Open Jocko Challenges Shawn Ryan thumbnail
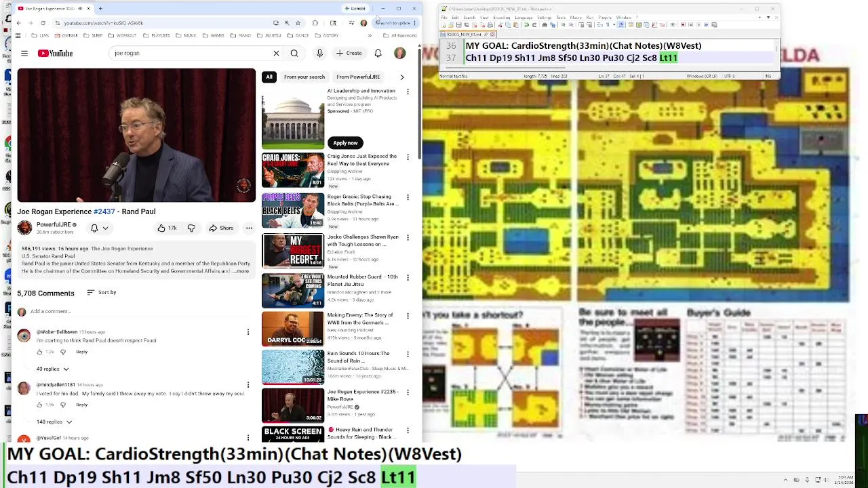This screenshot has height=488, width=868. (293, 250)
